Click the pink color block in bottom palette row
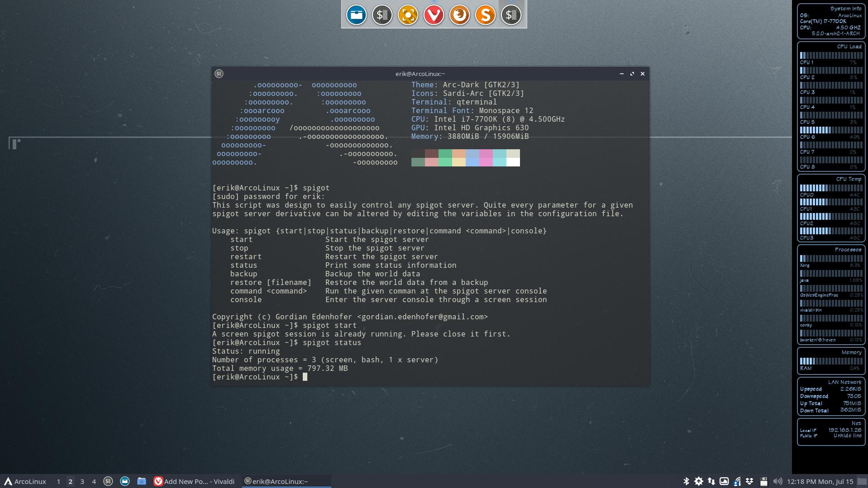Viewport: 868px width, 488px height. 486,162
